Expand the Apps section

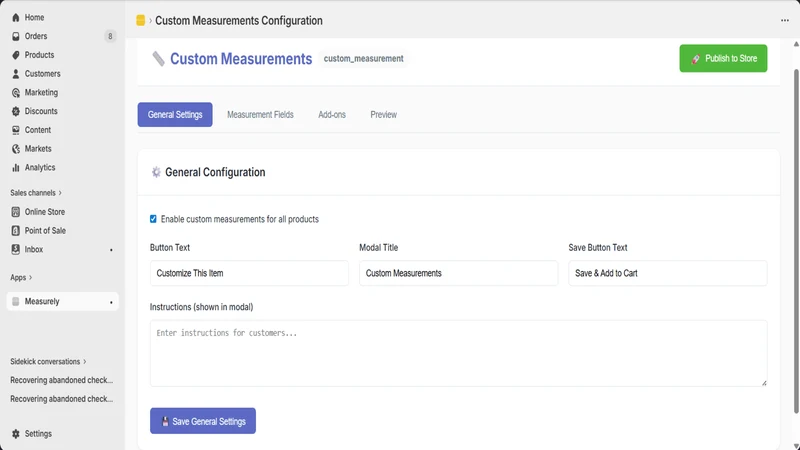pos(21,278)
